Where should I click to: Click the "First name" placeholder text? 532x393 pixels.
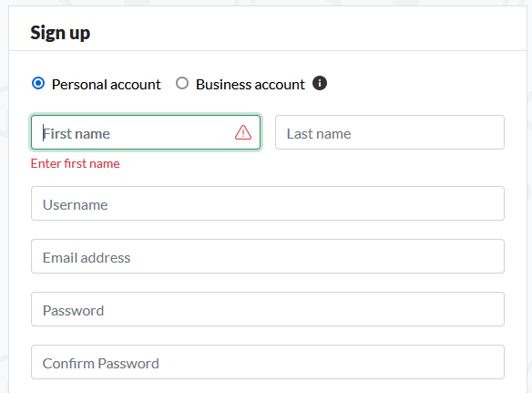(x=77, y=133)
